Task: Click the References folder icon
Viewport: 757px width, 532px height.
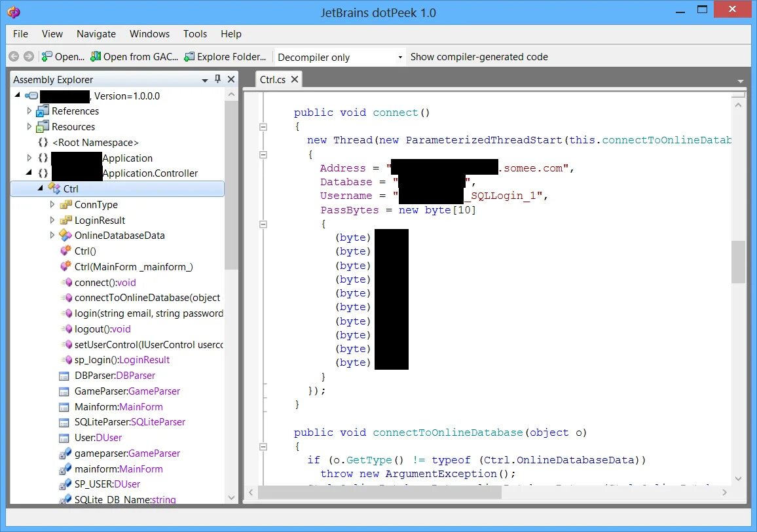Action: pos(43,111)
